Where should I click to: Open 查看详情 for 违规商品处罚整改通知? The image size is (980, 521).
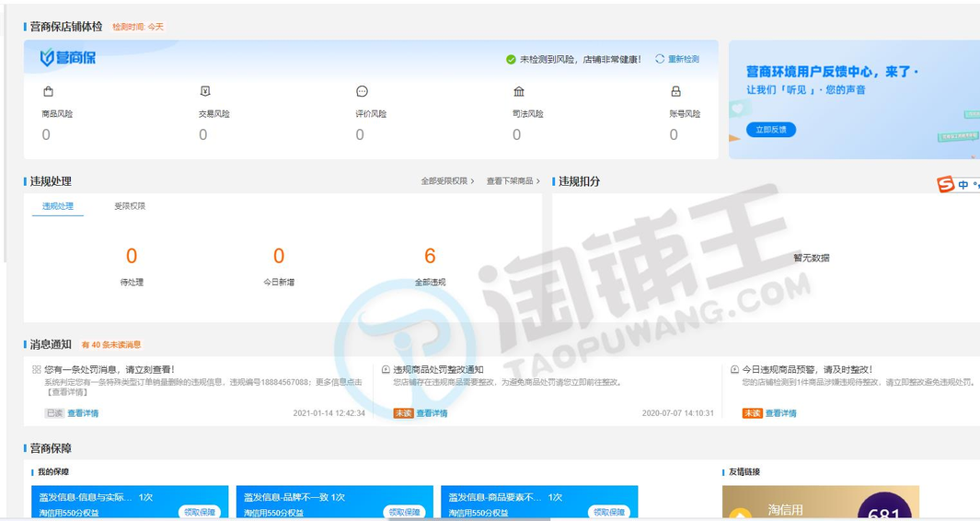tap(432, 412)
